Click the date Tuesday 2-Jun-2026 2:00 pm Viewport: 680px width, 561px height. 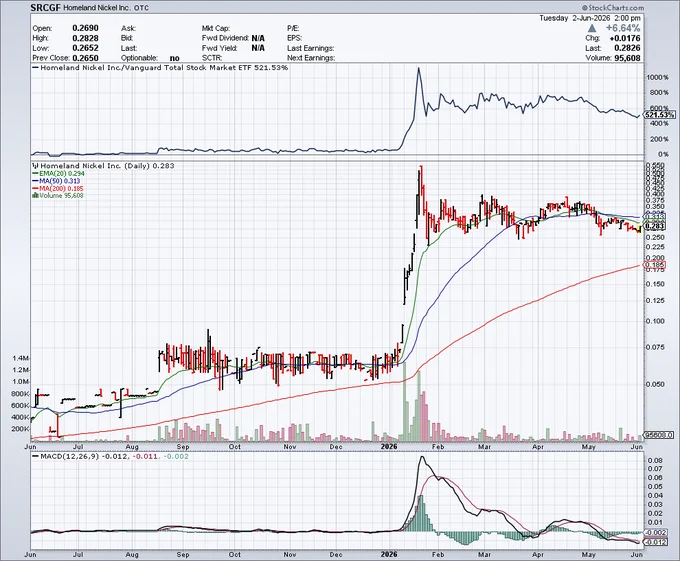tap(590, 18)
